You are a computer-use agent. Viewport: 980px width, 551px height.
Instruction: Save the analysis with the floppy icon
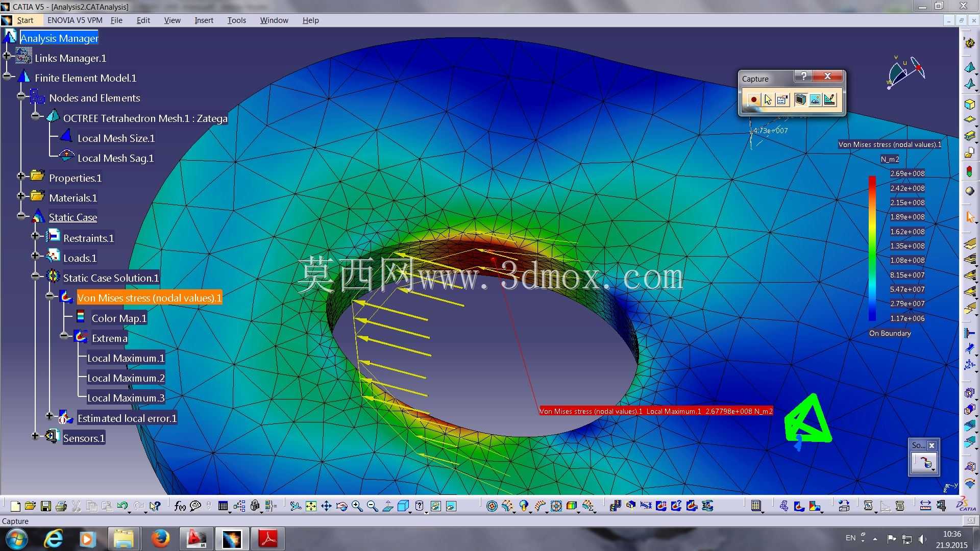pyautogui.click(x=46, y=506)
